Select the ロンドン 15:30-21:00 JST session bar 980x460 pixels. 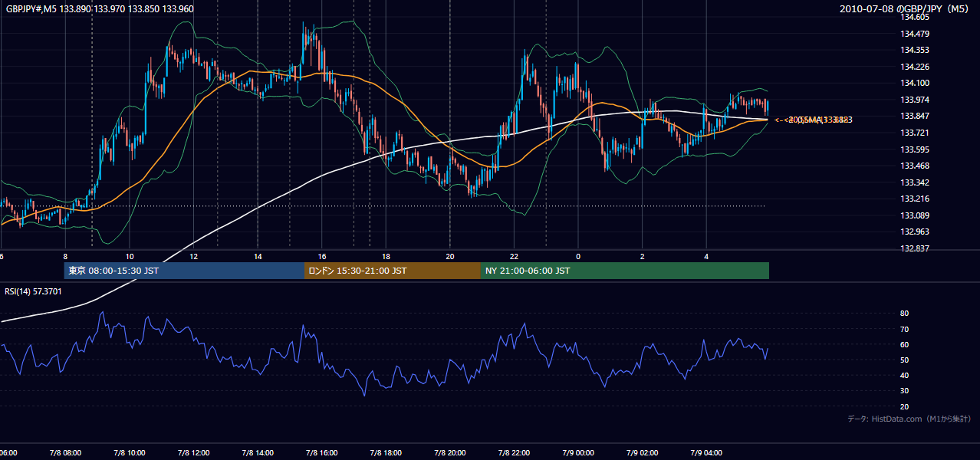coord(393,271)
